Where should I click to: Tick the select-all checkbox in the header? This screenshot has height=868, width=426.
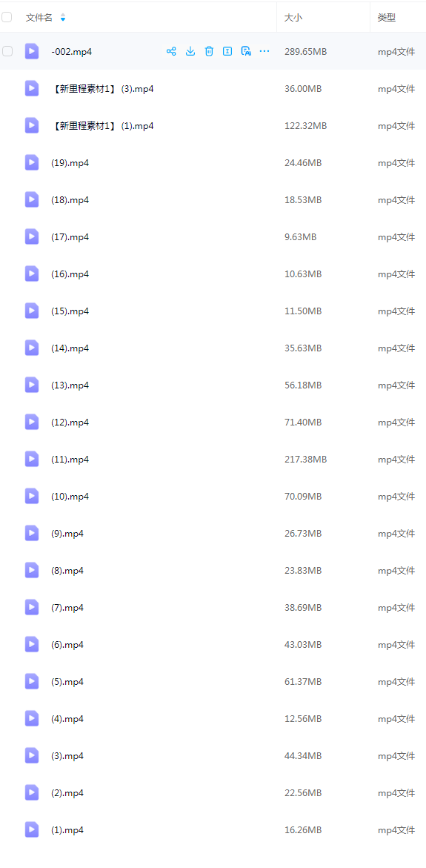(7, 17)
